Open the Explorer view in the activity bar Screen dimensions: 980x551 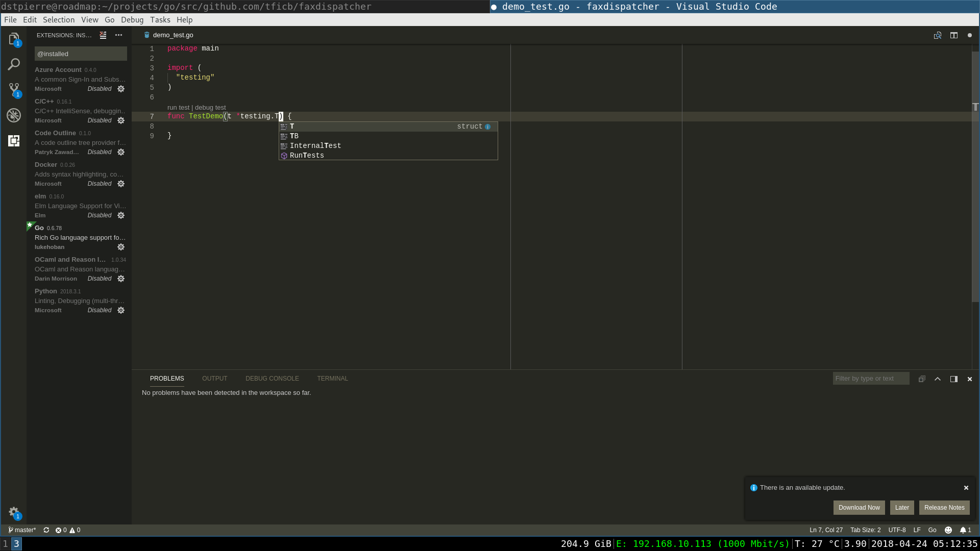click(x=14, y=39)
